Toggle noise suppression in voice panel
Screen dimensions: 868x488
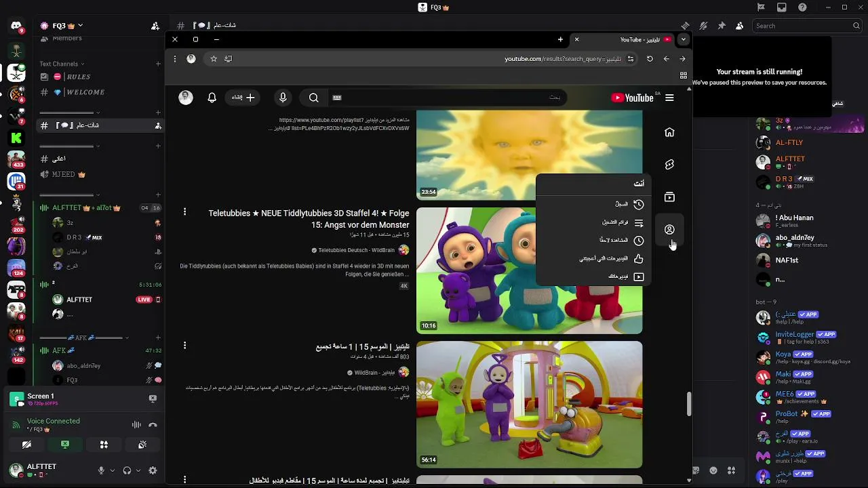click(x=136, y=425)
